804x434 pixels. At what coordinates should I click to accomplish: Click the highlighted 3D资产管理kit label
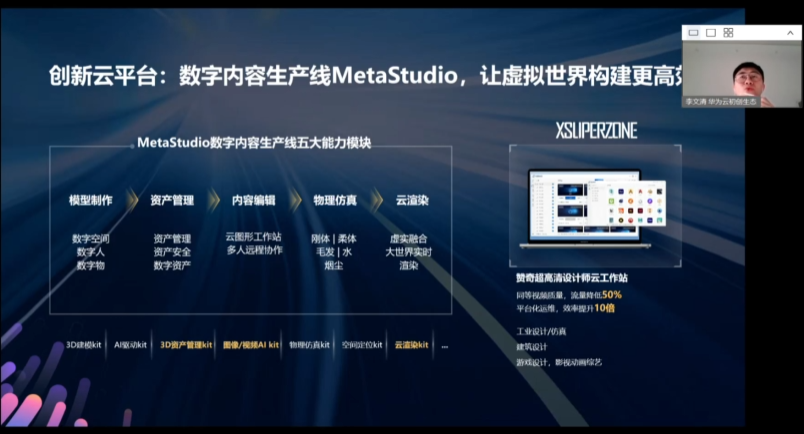186,345
